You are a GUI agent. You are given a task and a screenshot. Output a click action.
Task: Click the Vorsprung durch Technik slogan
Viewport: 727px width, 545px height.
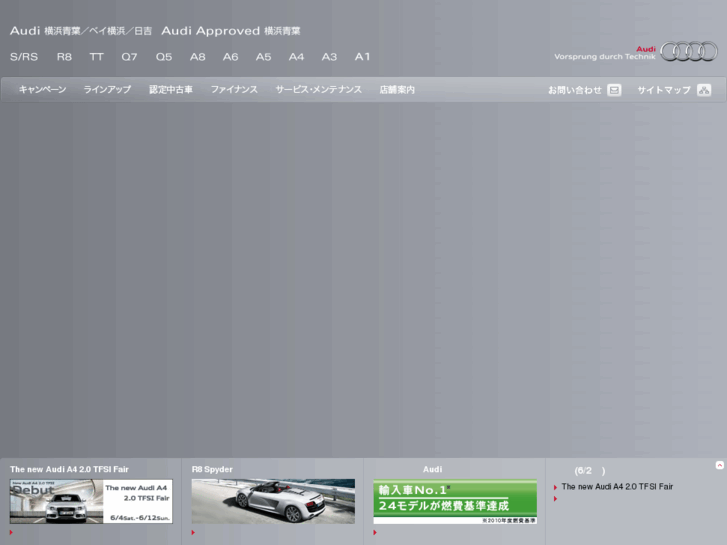click(605, 57)
